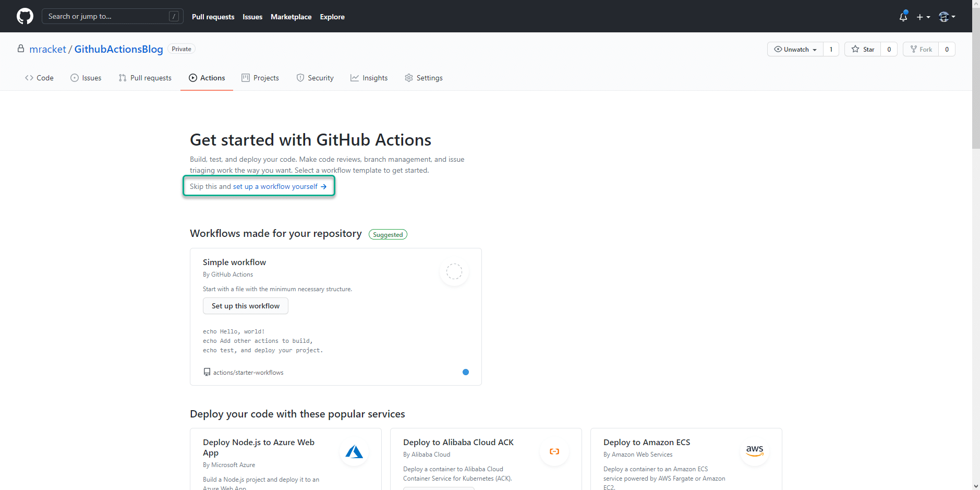Screen dimensions: 980x490
Task: Go to Pull requests in top navigation
Action: [x=213, y=17]
